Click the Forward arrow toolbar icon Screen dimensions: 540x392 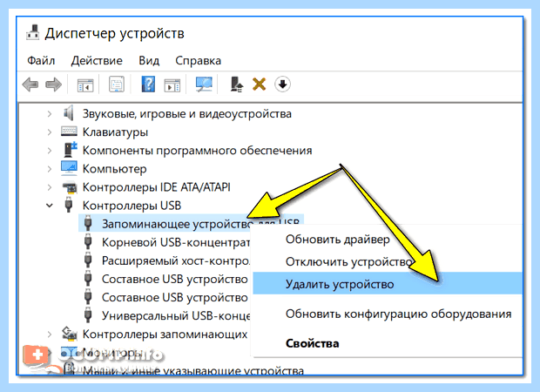53,84
